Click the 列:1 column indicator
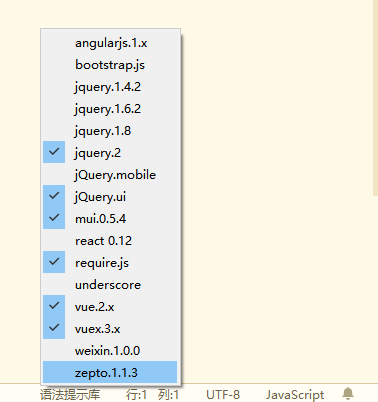Viewport: 378px width, 402px height. click(x=168, y=395)
